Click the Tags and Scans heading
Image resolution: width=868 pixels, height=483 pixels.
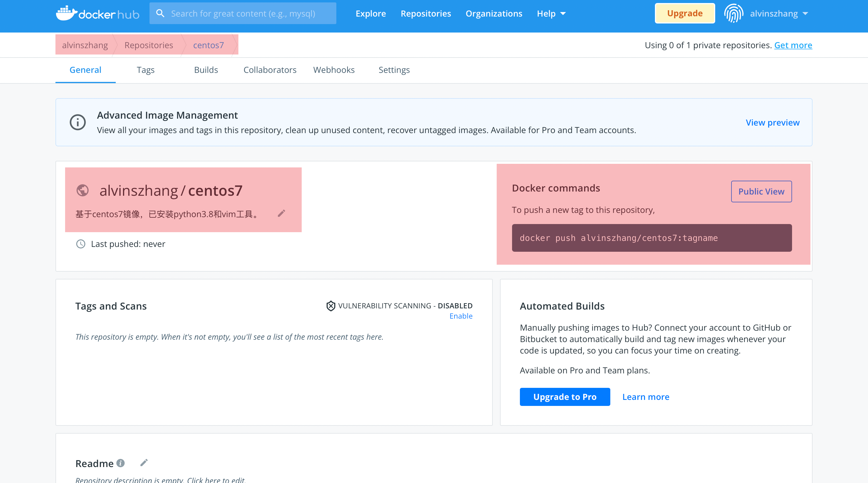(111, 306)
